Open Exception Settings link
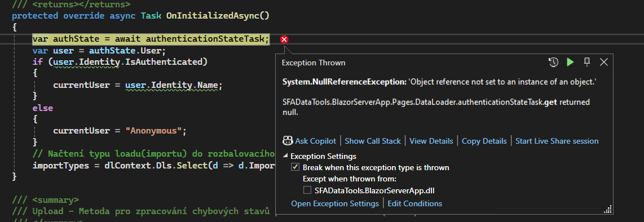The width and height of the screenshot is (644, 222). click(x=335, y=203)
